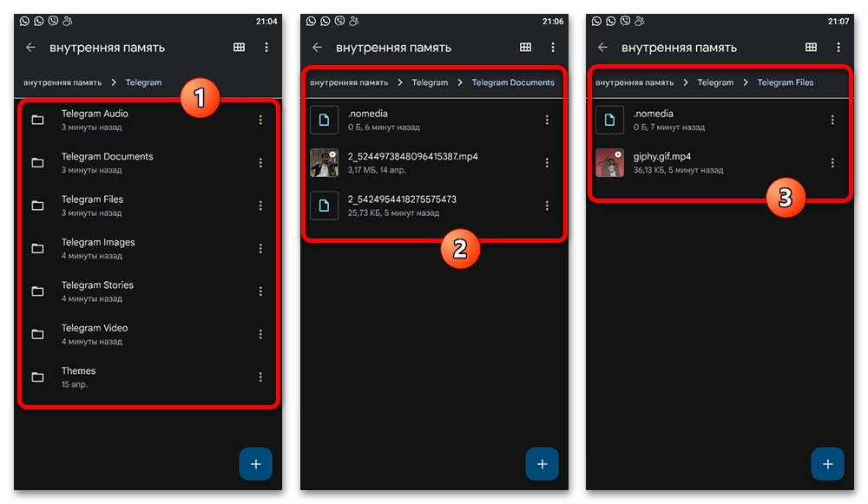Tap clock 21:07 in status bar
Viewport: 868px width, 504px height.
(838, 22)
